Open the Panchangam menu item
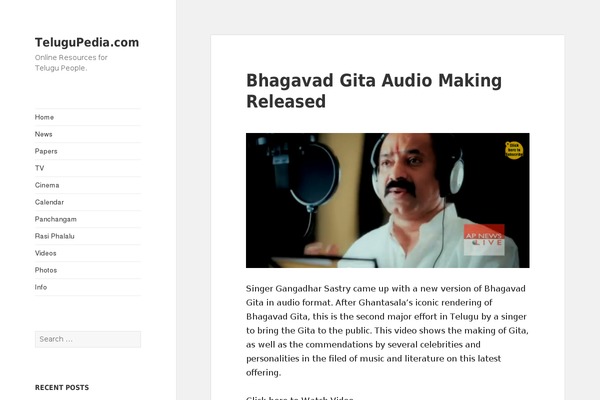The height and width of the screenshot is (400, 600). point(55,219)
